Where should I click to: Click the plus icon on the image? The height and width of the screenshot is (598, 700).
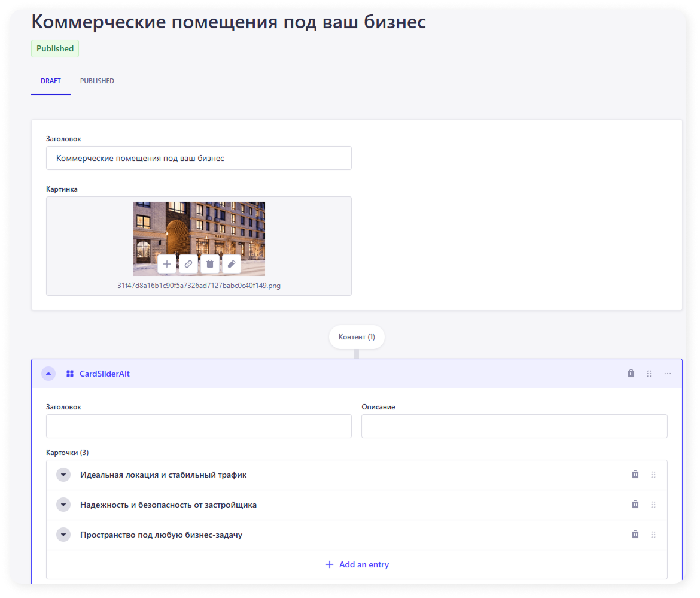coord(167,264)
